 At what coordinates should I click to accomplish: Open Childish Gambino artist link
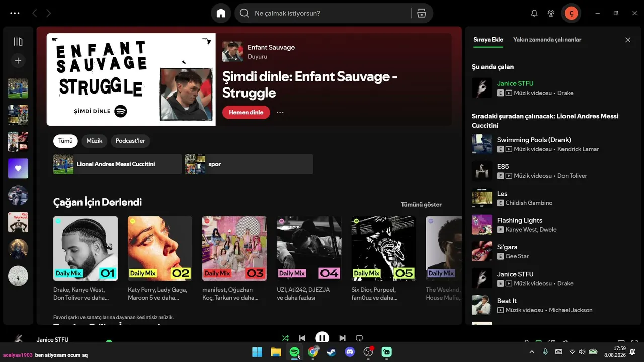coord(529,203)
